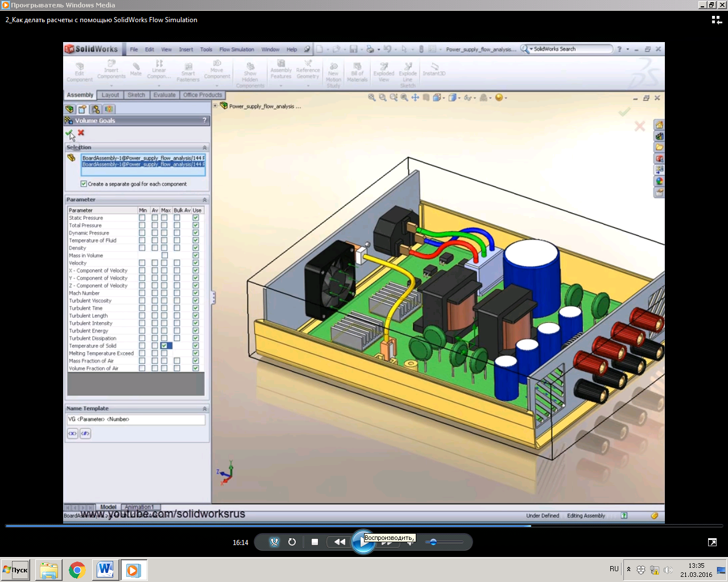Open Flow Simulation analysis tree tab
Image resolution: width=728 pixels, height=582 pixels.
click(x=109, y=109)
